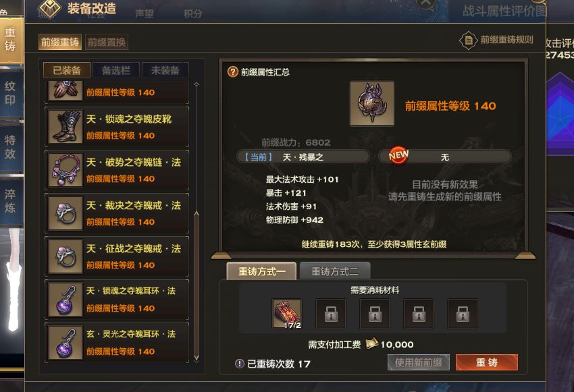This screenshot has width=574, height=392.
Task: Select 天·锁魂之夺魄皮靴 boots icon
Action: click(66, 127)
